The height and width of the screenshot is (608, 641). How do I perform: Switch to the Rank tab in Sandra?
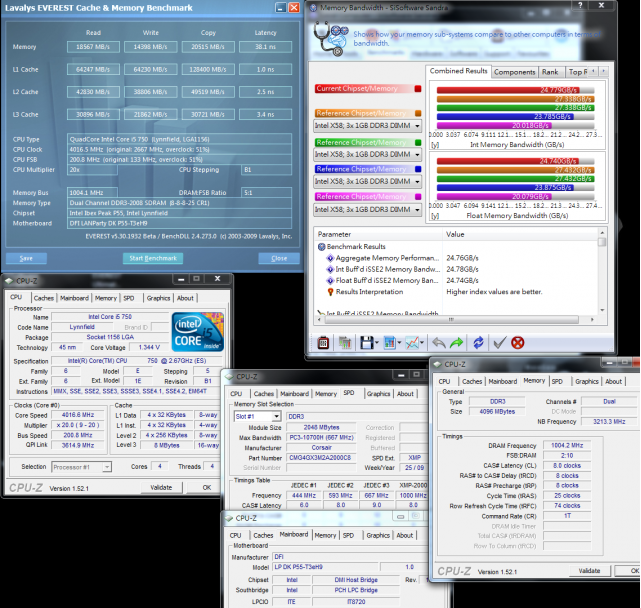[550, 72]
